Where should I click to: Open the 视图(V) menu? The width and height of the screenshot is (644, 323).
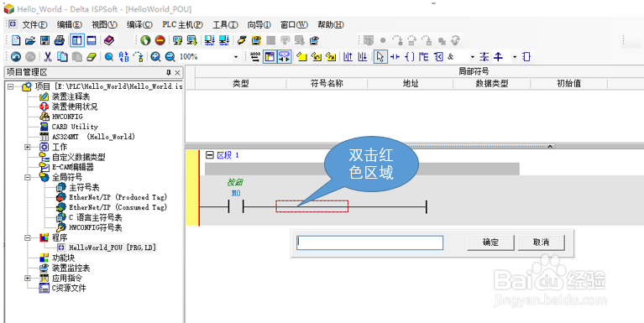point(104,24)
